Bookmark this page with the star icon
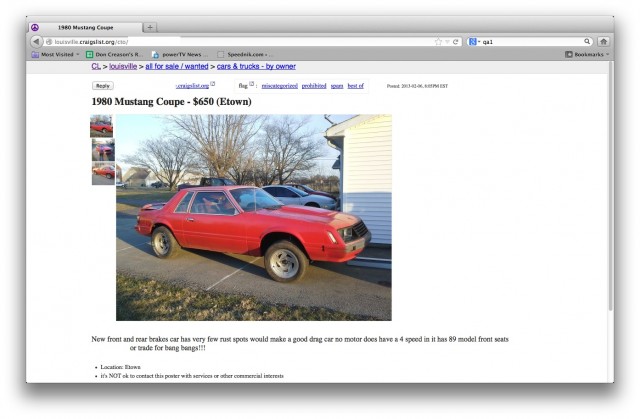The width and height of the screenshot is (640, 419). 438,42
